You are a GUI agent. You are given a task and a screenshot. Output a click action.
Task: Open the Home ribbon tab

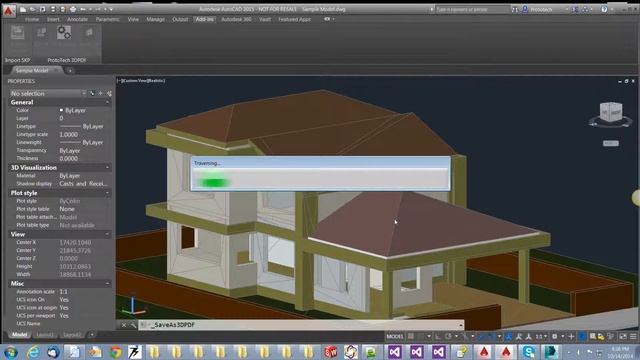(x=32, y=19)
